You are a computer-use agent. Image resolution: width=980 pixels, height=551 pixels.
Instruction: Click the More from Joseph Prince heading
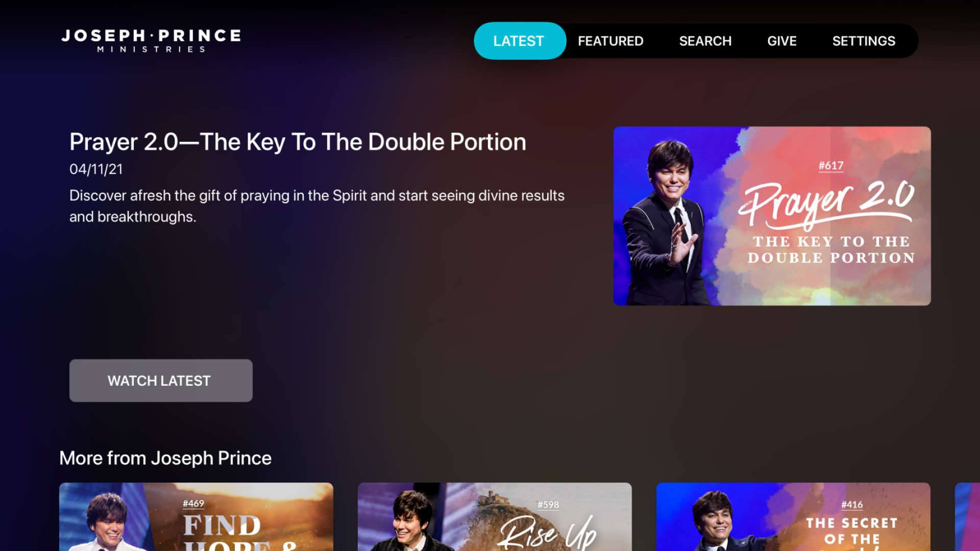(165, 458)
